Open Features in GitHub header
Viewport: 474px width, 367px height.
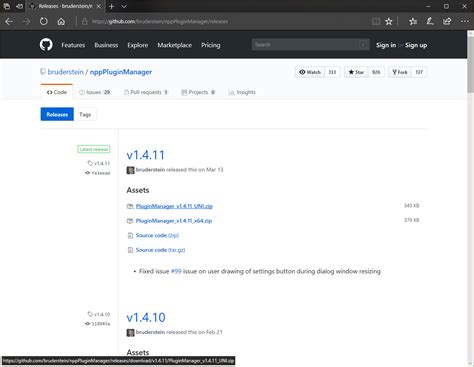(73, 45)
